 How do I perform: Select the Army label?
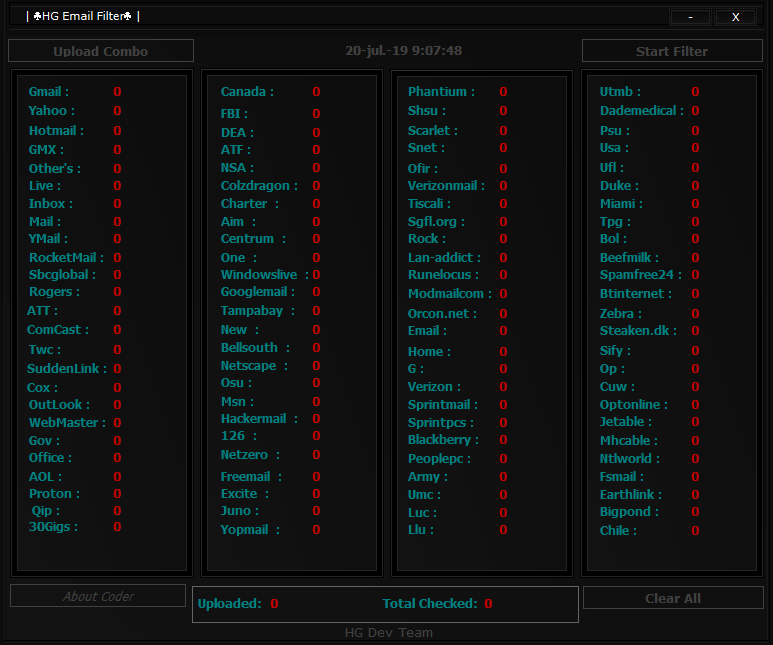(427, 477)
